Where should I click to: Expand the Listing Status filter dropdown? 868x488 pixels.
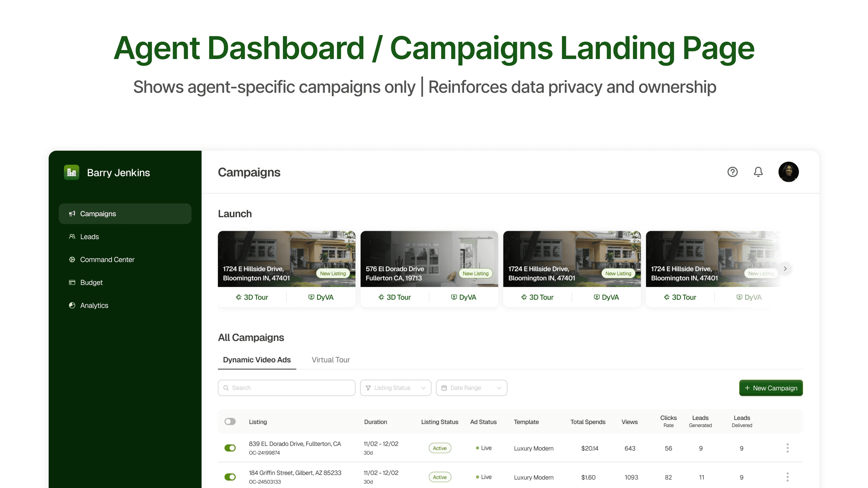[395, 388]
